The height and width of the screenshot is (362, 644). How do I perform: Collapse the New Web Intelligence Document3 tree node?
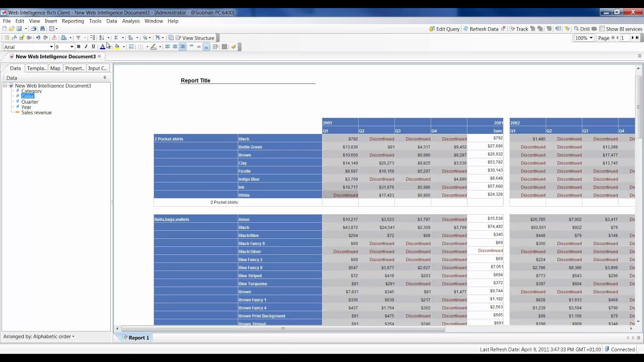click(5, 85)
